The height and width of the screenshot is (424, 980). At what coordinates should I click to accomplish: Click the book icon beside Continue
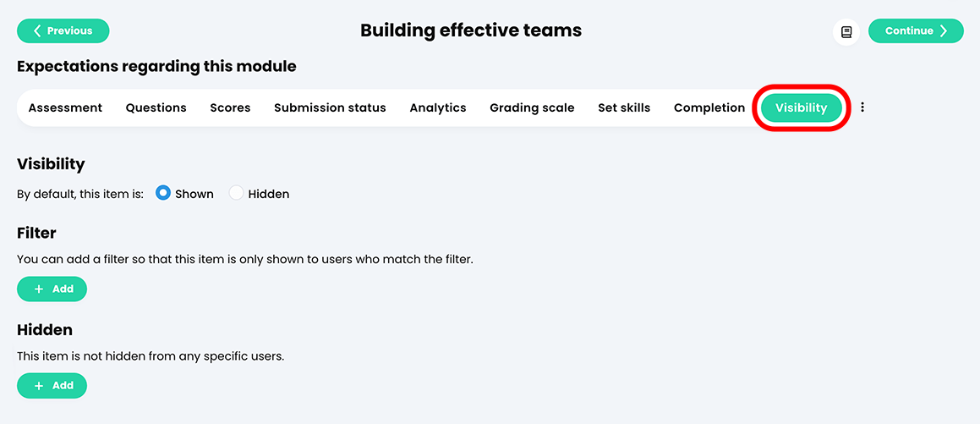click(846, 31)
